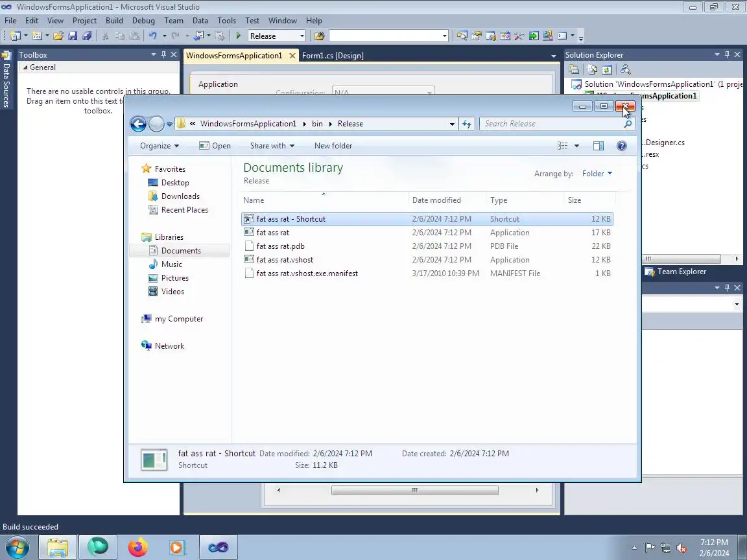Refresh the Release folder address bar
Viewport: 747px width, 560px height.
[467, 124]
